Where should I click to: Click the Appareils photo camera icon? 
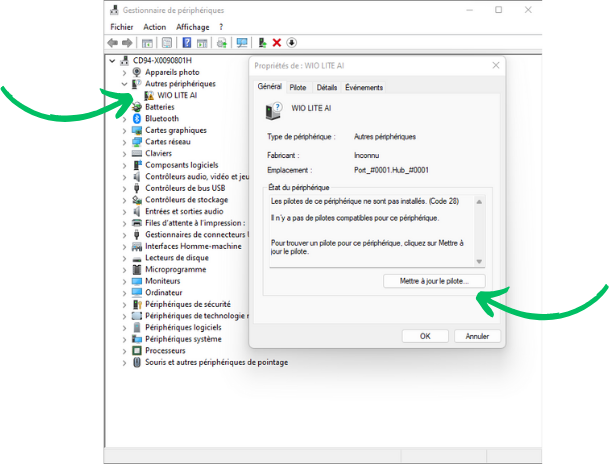pos(137,72)
